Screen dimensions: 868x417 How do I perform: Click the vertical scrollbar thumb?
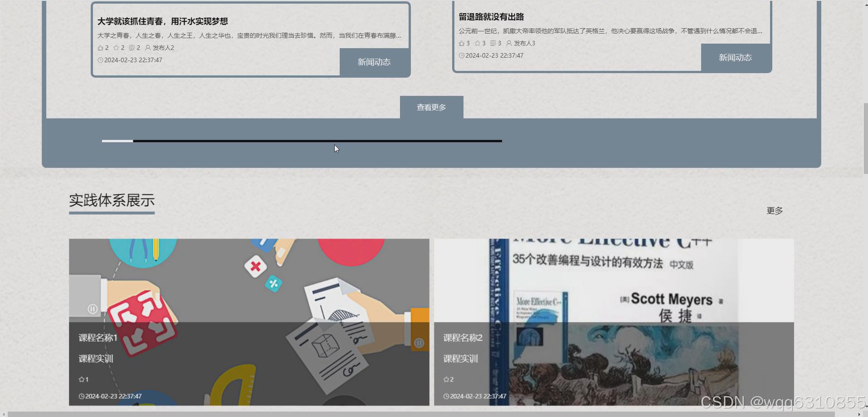(865, 138)
